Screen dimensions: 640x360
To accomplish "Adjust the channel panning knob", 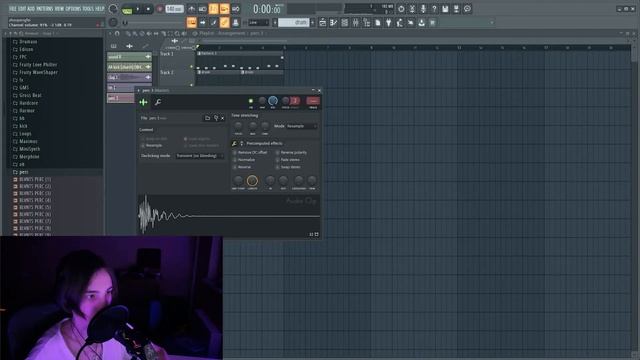I will click(x=262, y=101).
